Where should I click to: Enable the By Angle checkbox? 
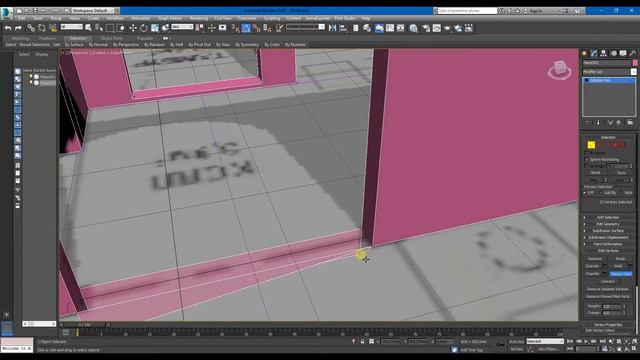click(587, 166)
